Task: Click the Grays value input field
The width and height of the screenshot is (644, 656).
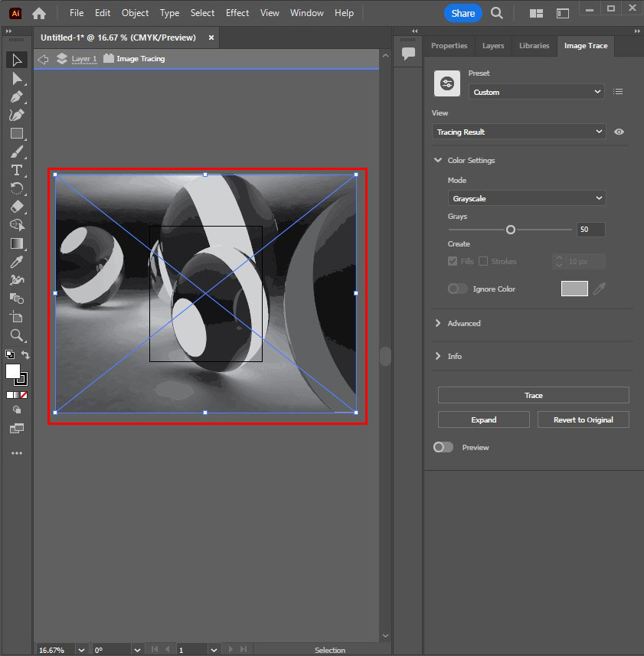Action: tap(590, 230)
